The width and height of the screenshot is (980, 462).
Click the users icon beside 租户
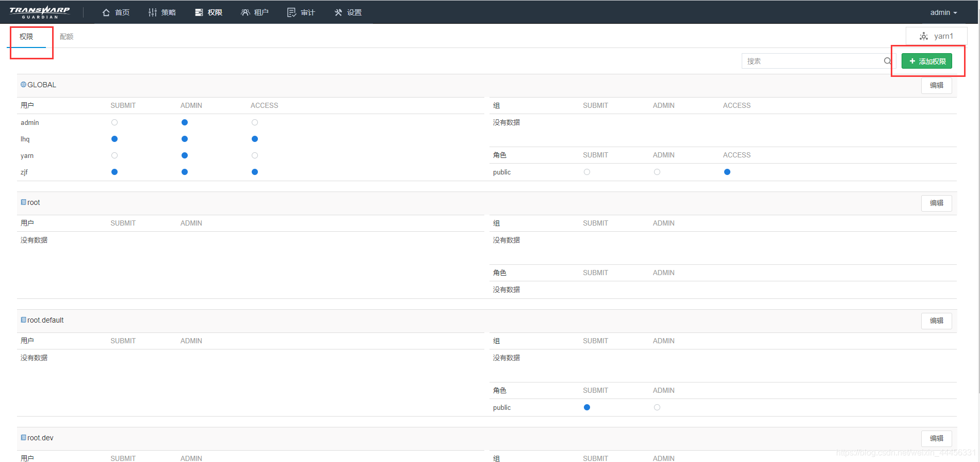pyautogui.click(x=246, y=12)
